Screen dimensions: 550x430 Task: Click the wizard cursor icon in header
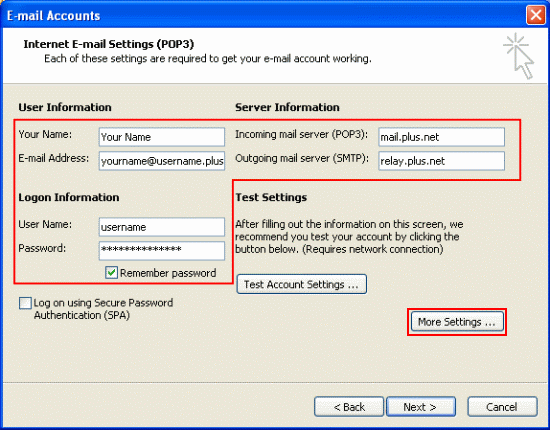click(518, 56)
